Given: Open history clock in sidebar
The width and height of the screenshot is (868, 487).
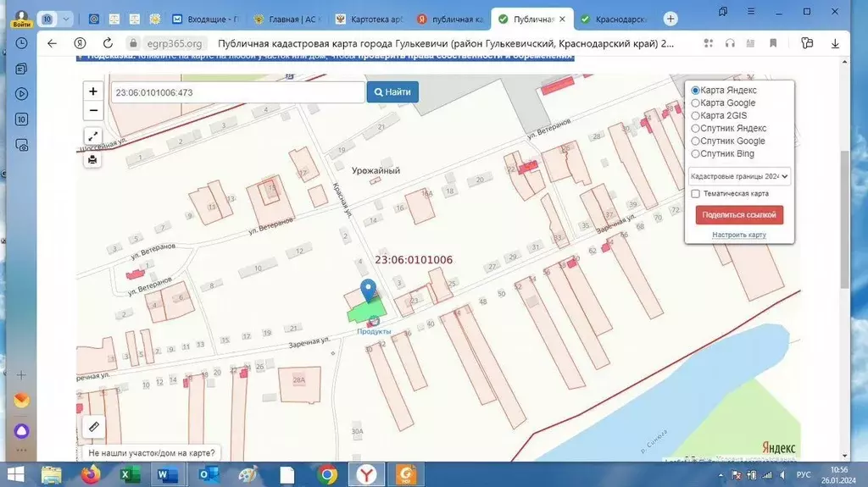Looking at the screenshot, I should point(21,43).
